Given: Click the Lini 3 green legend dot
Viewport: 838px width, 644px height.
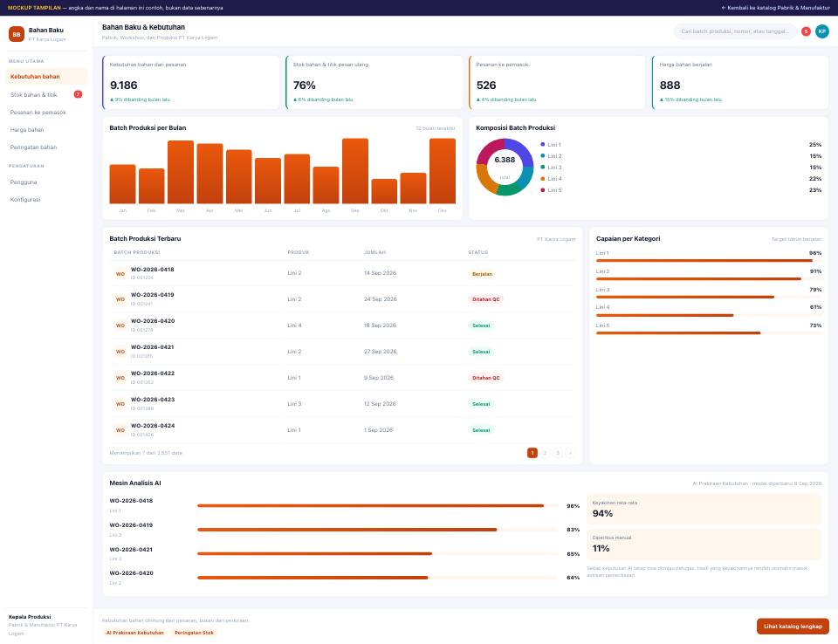Looking at the screenshot, I should coord(542,168).
